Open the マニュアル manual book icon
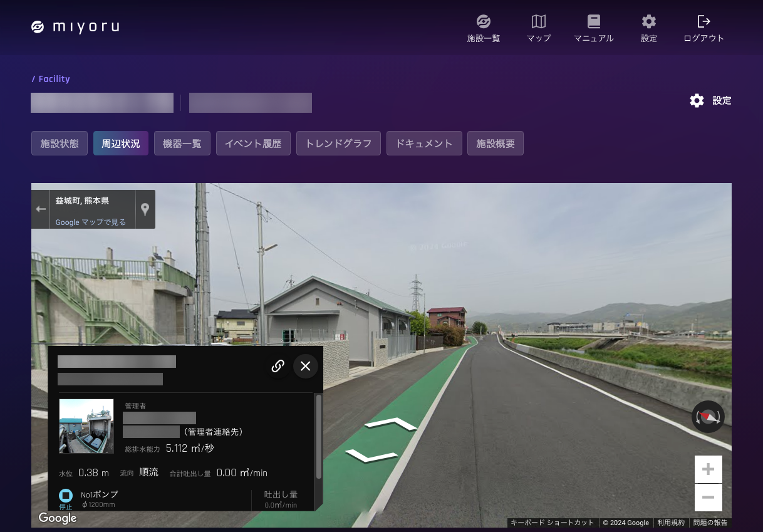This screenshot has height=532, width=763. (594, 22)
